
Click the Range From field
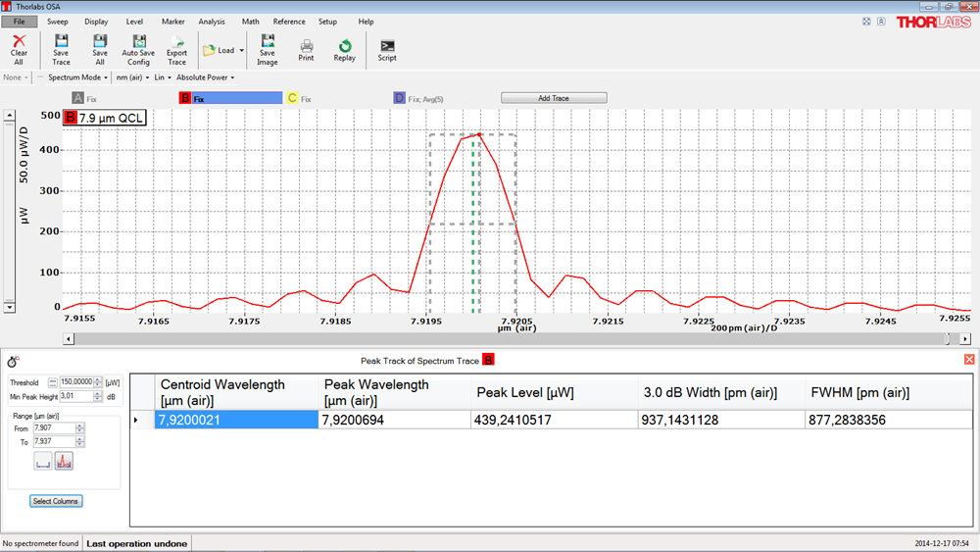pos(54,428)
